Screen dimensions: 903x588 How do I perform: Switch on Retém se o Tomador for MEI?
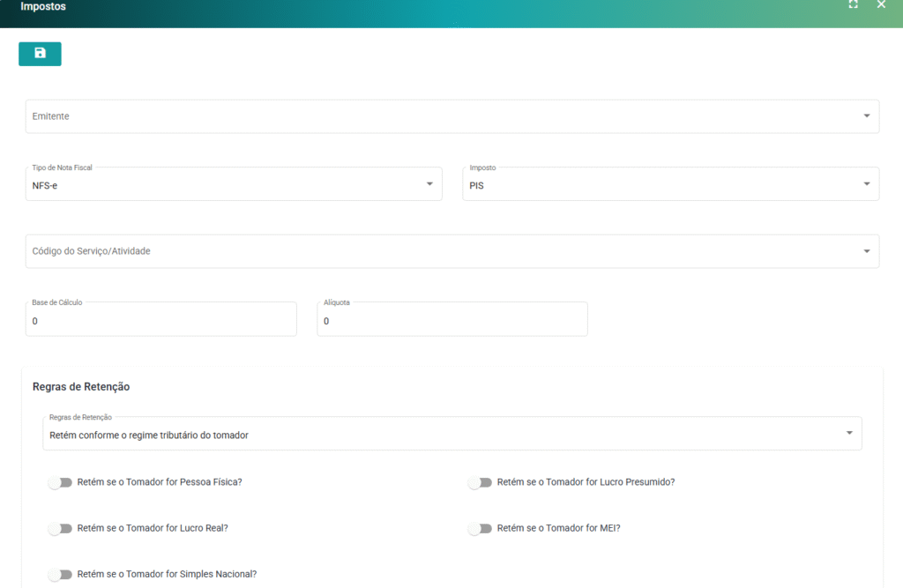(480, 528)
